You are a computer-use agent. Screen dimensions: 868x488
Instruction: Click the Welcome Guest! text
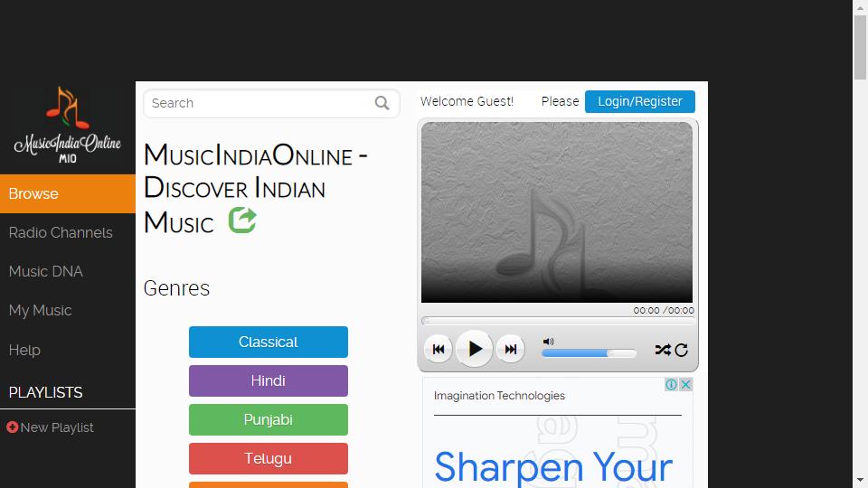(467, 101)
